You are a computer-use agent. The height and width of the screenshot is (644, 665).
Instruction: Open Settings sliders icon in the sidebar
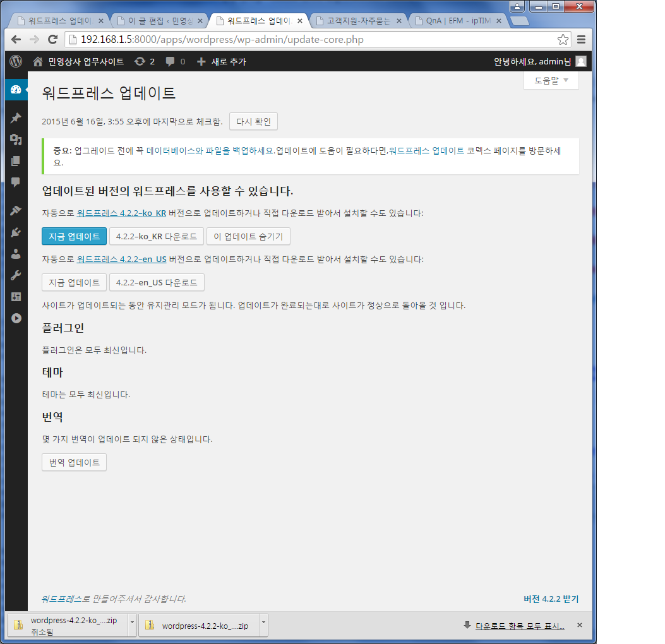point(16,297)
